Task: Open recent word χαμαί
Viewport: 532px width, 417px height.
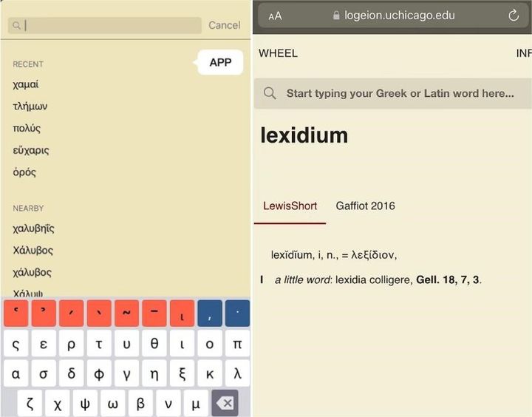Action: (x=26, y=84)
